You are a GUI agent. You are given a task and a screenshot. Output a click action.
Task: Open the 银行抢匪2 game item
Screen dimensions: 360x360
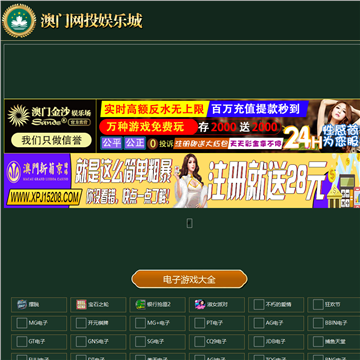point(158,305)
